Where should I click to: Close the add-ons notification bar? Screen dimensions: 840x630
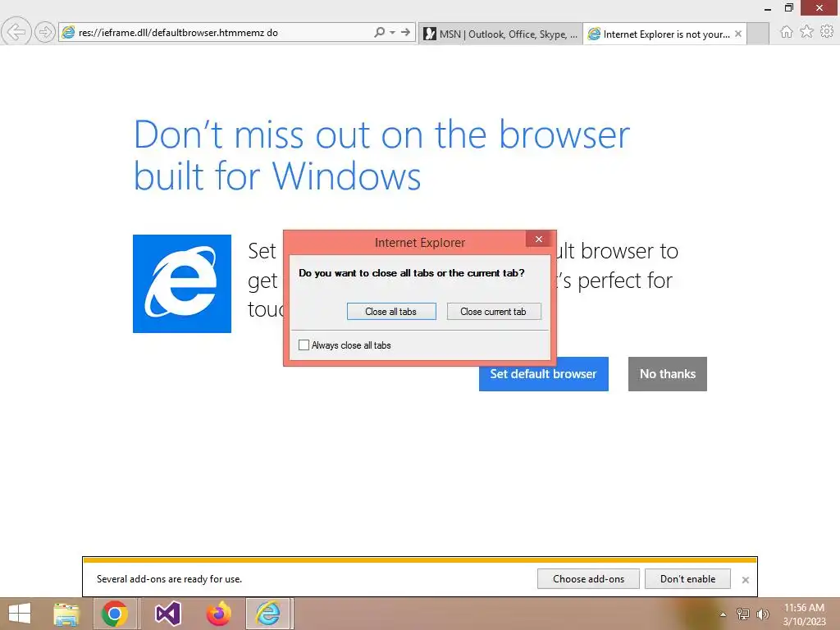(x=745, y=580)
